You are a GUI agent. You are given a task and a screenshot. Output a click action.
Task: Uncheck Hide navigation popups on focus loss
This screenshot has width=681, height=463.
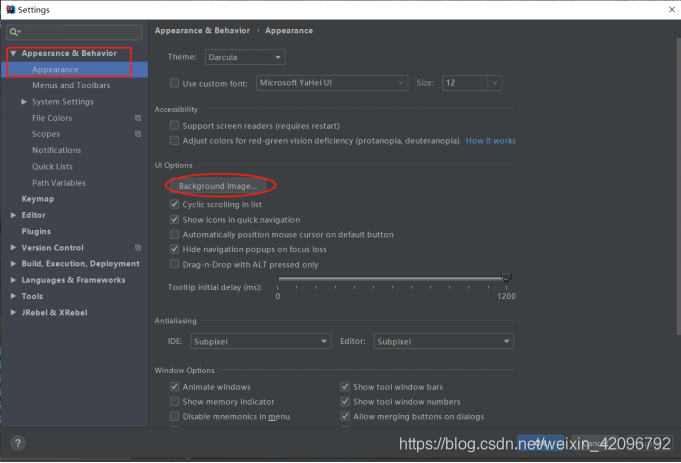[174, 249]
